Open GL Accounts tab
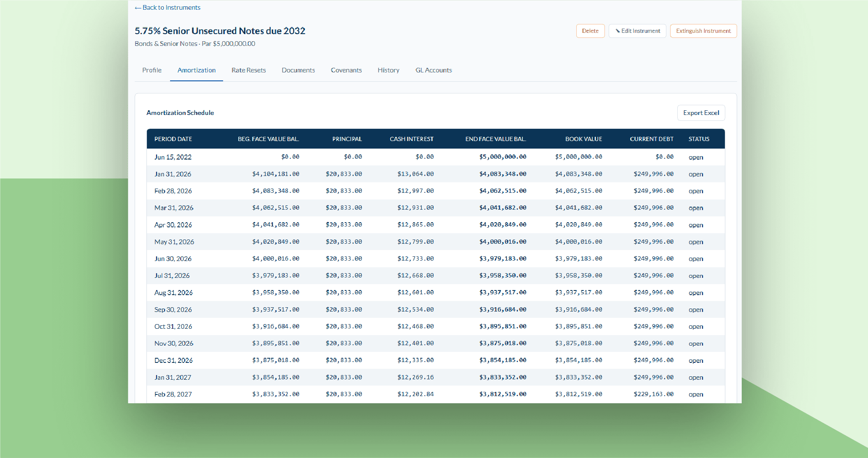 [434, 70]
